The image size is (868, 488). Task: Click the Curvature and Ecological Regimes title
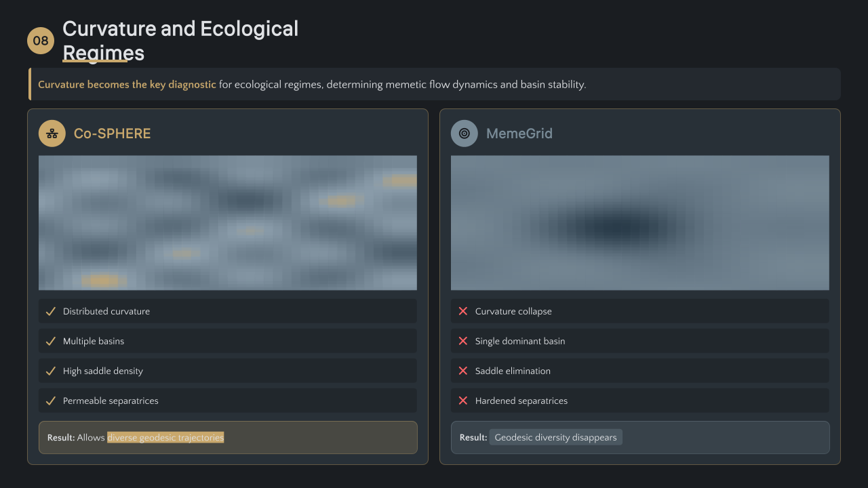click(180, 41)
